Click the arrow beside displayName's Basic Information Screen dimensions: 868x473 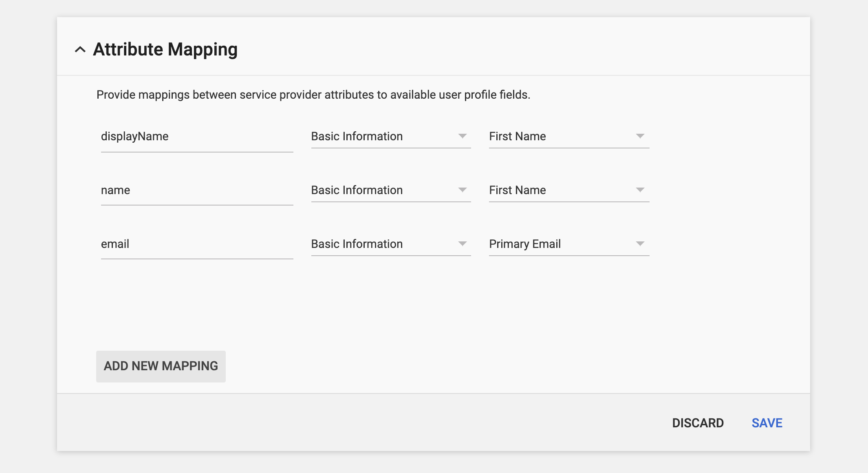pos(462,136)
